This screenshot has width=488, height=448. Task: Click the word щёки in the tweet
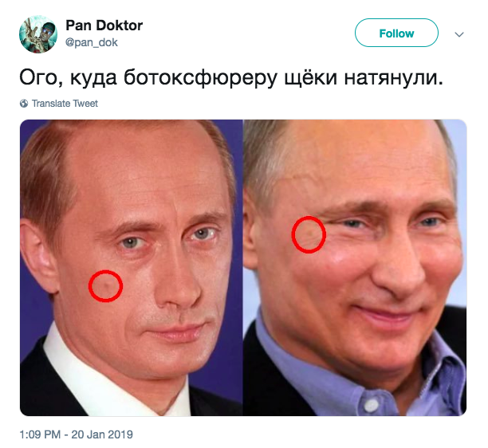pyautogui.click(x=311, y=78)
